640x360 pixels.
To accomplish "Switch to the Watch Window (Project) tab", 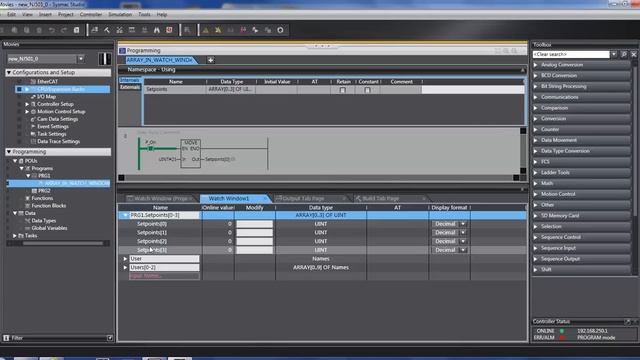I will 161,199.
